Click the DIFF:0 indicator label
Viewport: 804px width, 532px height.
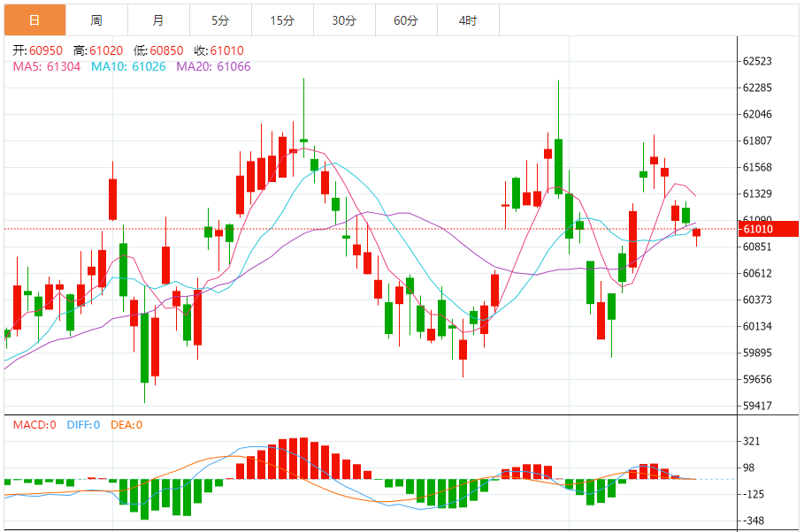(x=83, y=425)
